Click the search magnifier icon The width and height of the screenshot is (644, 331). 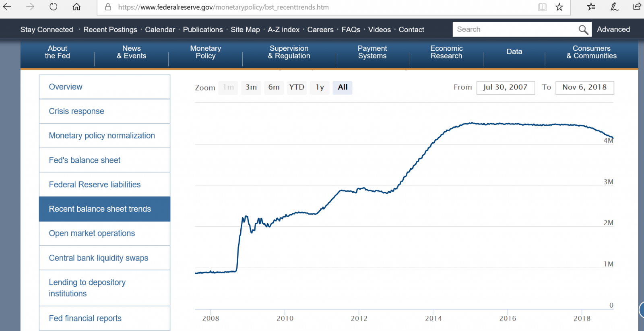click(583, 29)
